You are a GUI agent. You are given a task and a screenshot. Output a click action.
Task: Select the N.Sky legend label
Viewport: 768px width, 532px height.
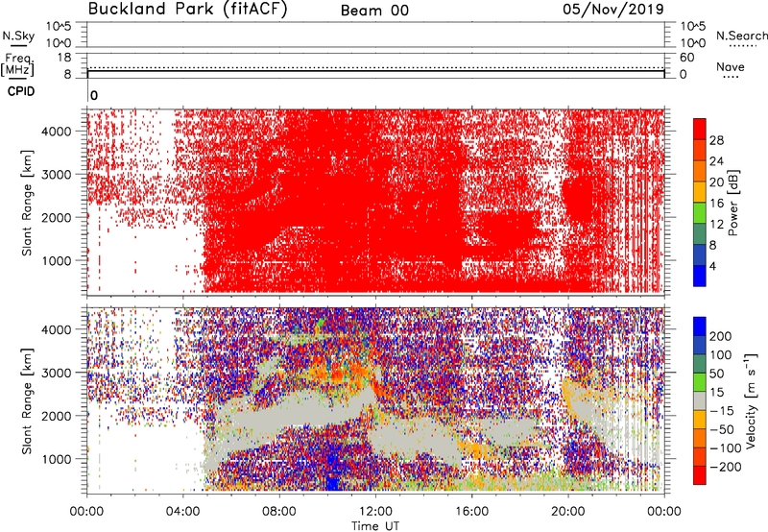pos(18,36)
